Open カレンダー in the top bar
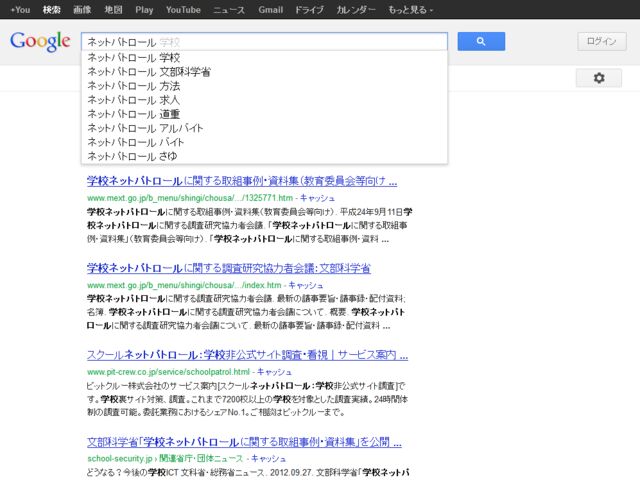 coord(356,10)
